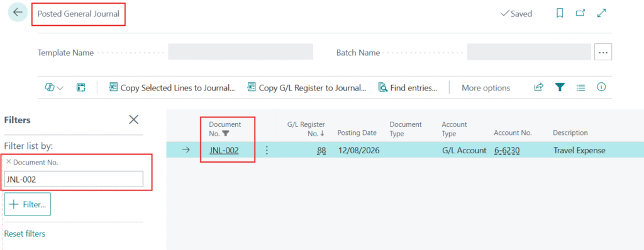Open G/L Register 88 link

[x=321, y=150]
